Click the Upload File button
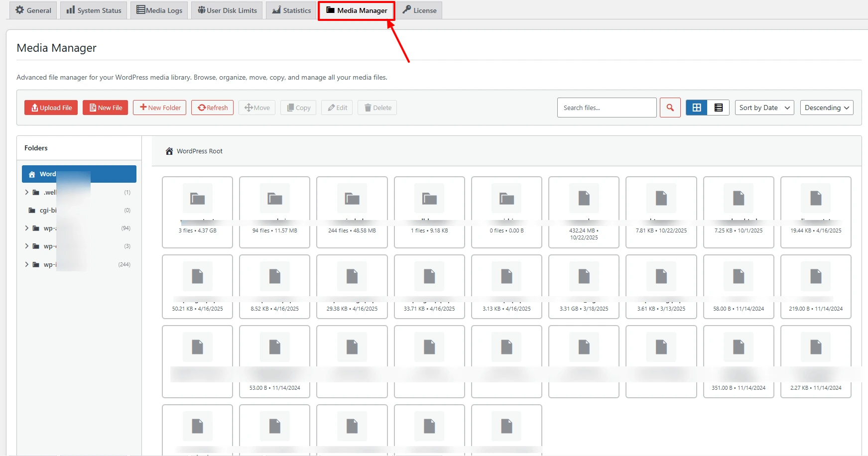 coord(51,108)
